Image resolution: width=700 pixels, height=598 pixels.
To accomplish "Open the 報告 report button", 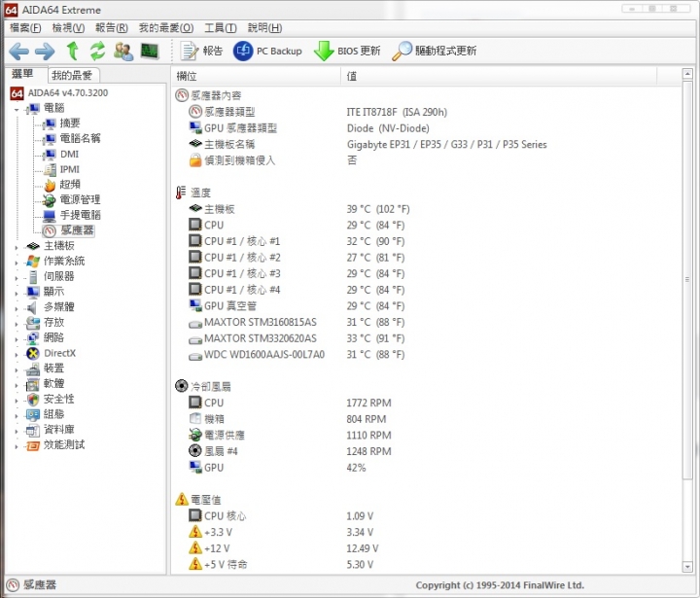I will 201,51.
